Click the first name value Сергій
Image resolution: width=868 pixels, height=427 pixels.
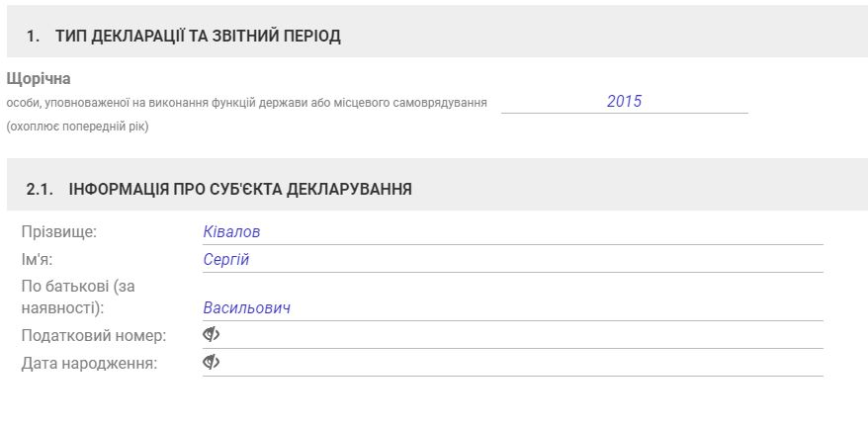click(x=226, y=259)
